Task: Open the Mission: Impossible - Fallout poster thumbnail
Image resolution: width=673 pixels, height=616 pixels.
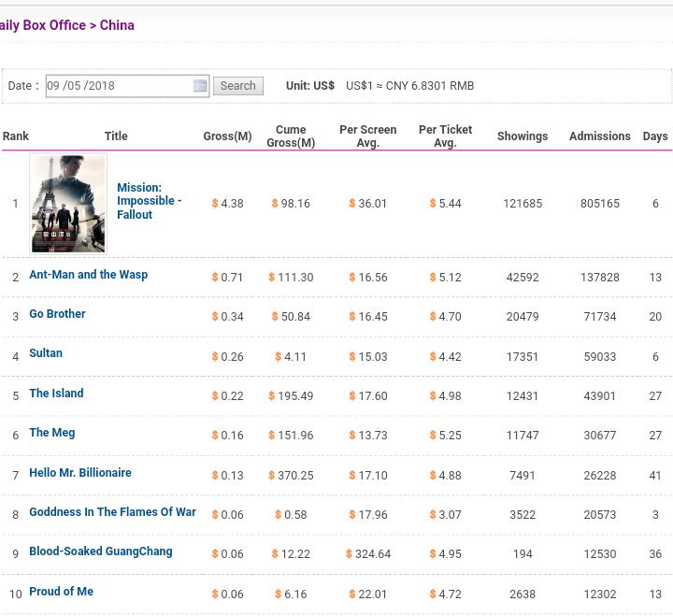Action: (x=68, y=204)
